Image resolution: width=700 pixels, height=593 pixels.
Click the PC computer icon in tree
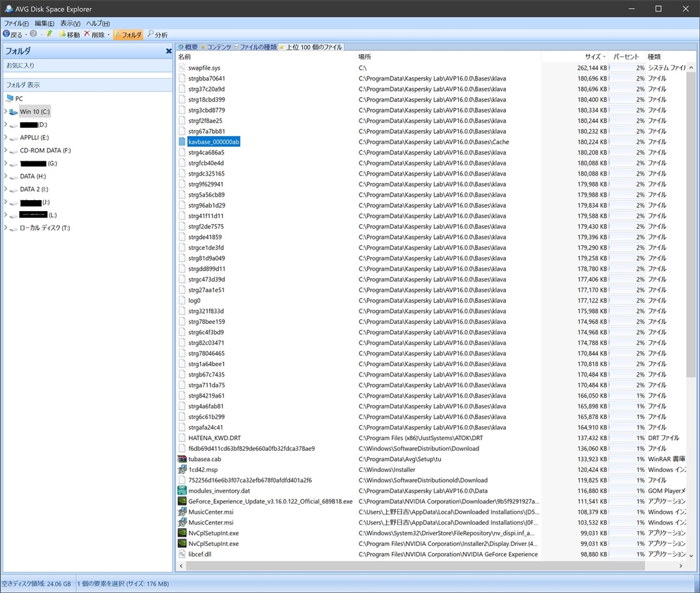(10, 98)
